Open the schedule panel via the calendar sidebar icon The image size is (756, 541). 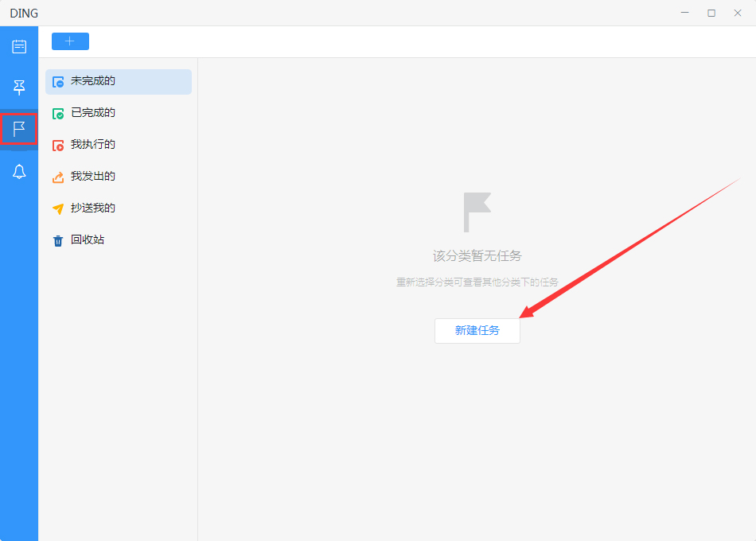[18, 46]
